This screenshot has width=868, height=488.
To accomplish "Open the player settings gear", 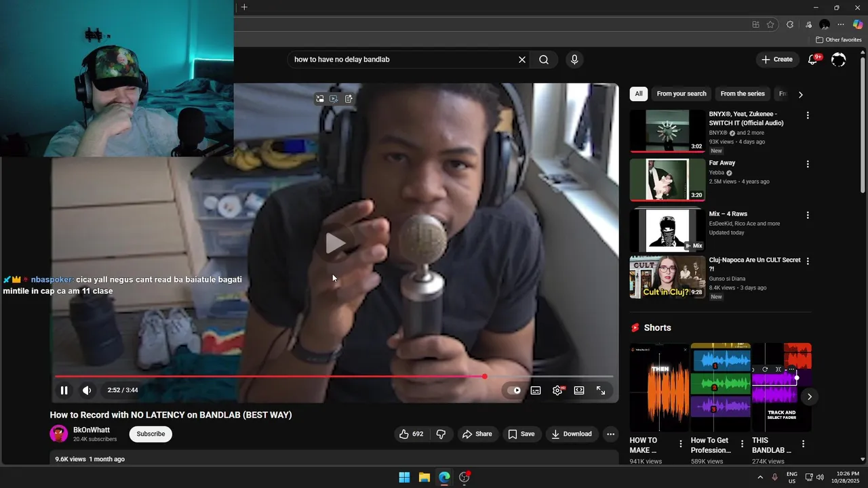I will [557, 390].
